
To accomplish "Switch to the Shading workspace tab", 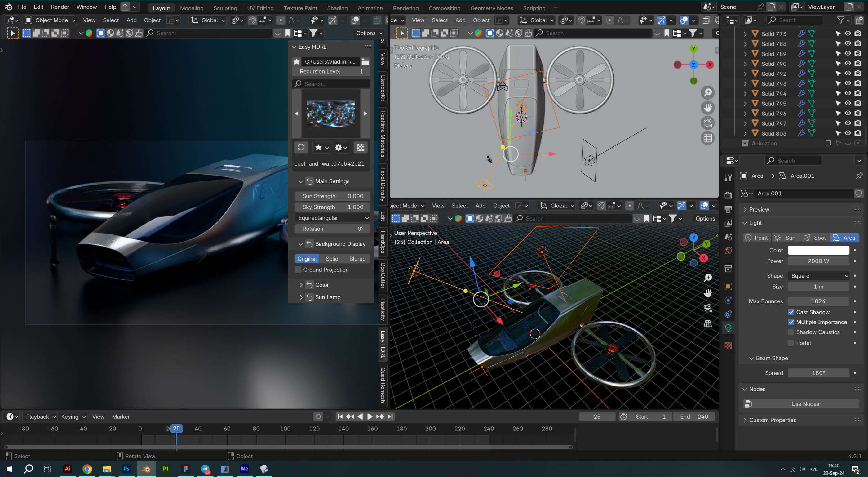I will pos(337,8).
